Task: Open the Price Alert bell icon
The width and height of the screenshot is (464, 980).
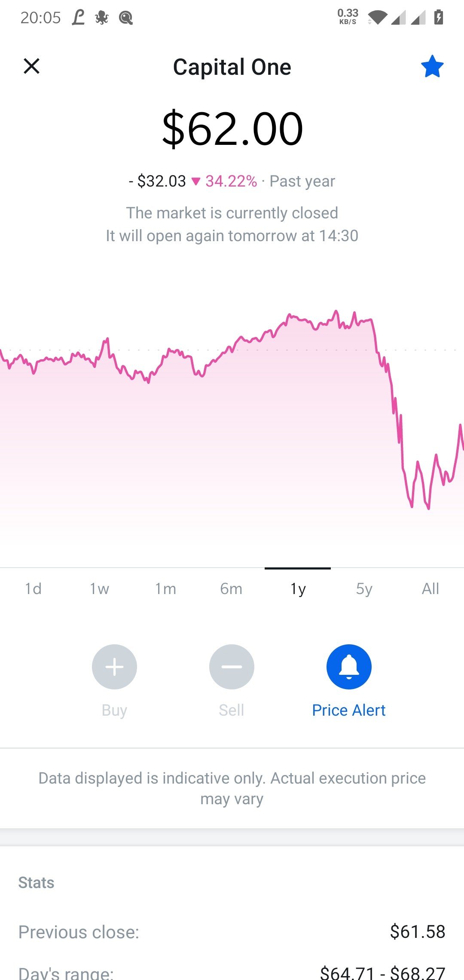Action: 349,667
